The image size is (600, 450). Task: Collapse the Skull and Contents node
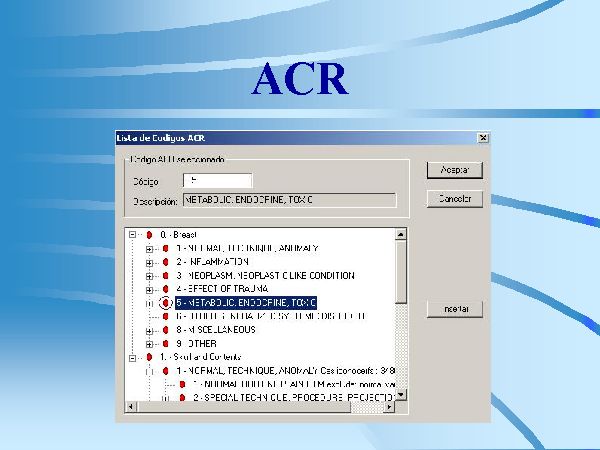click(133, 356)
